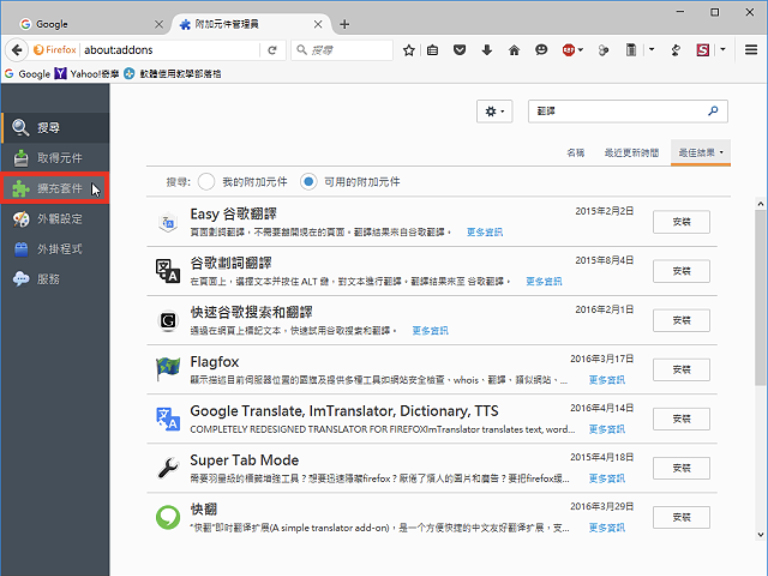Open the downloads arrow icon
The image size is (768, 576).
coord(486,50)
